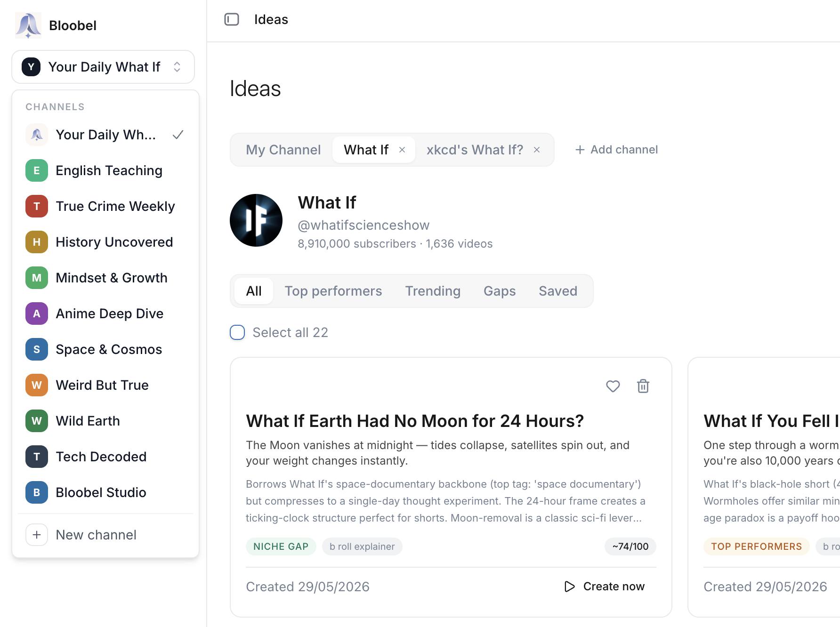
Task: Switch to Mindset & Growth channel
Action: pos(105,278)
